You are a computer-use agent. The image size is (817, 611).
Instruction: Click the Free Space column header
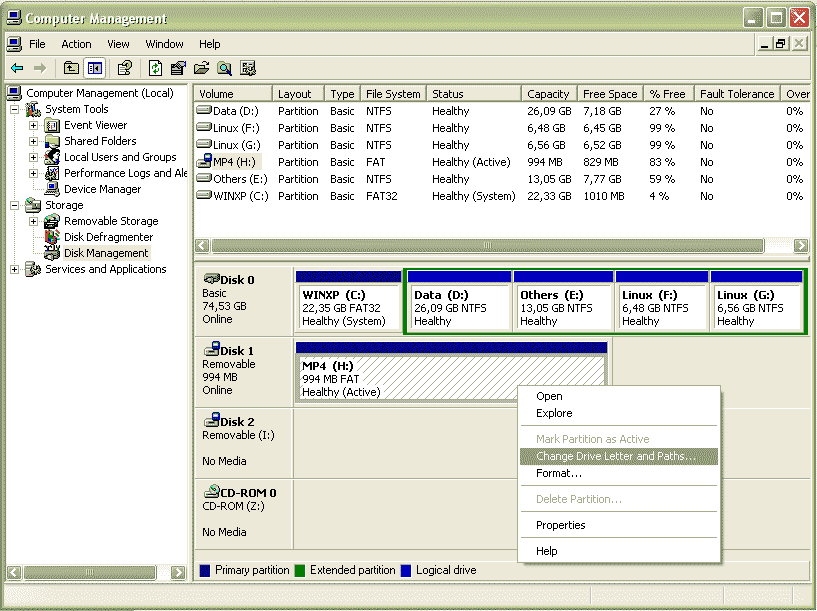click(608, 94)
